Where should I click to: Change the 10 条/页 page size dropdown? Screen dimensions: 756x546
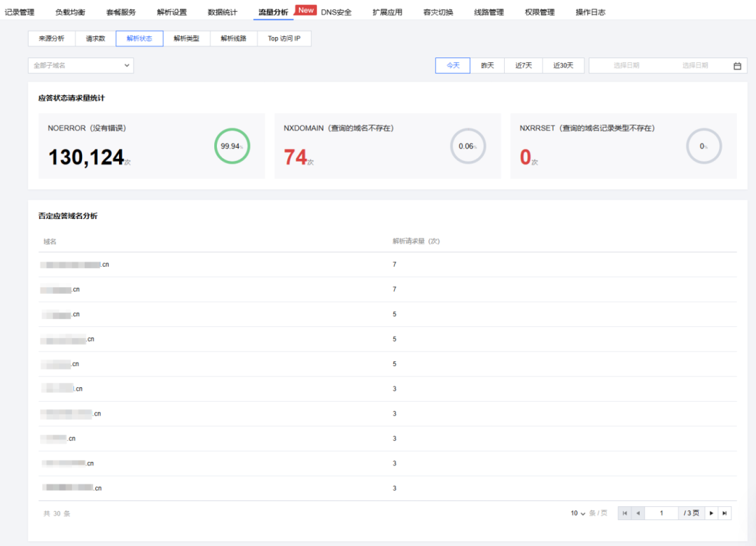tap(578, 513)
